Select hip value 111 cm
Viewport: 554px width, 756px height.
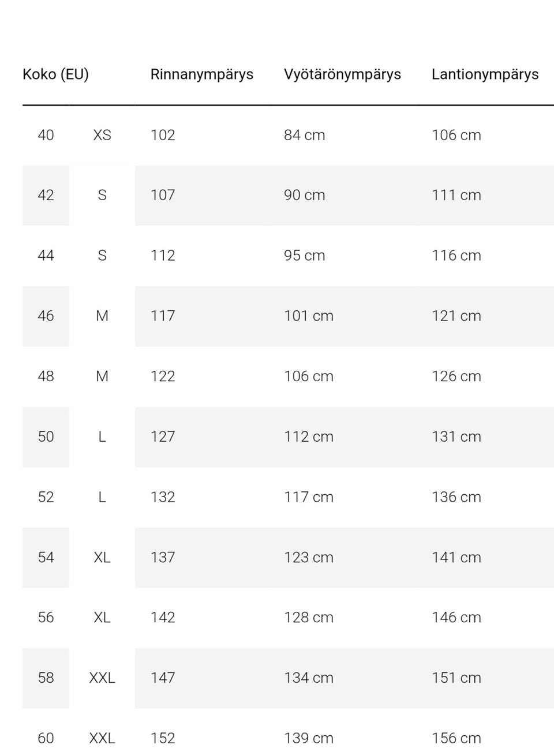[456, 195]
